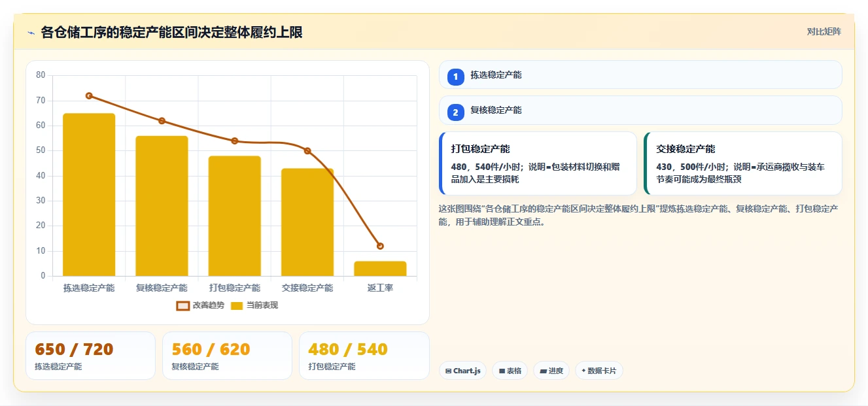
Task: Click the 80 y-axis value
Action: coord(41,75)
